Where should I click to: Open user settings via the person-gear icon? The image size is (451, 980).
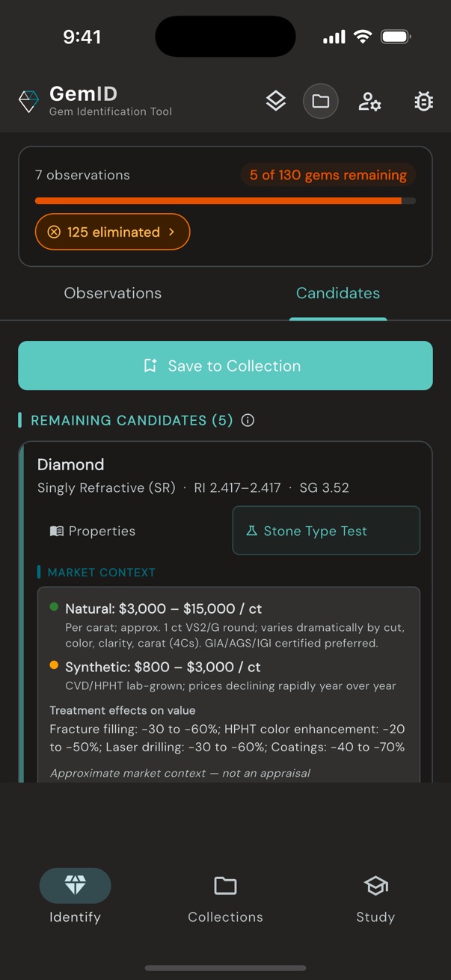(369, 101)
